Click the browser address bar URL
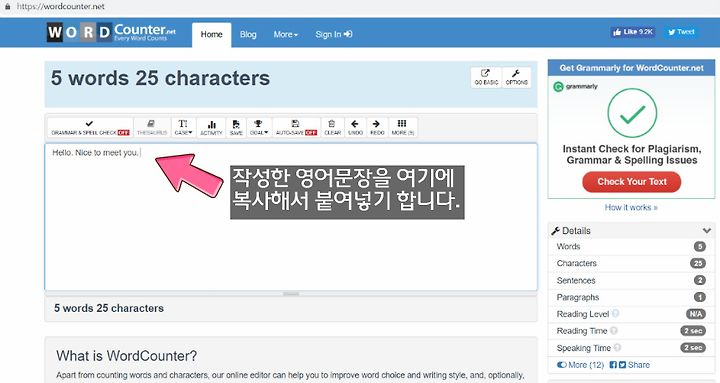720x383 pixels. pos(61,7)
